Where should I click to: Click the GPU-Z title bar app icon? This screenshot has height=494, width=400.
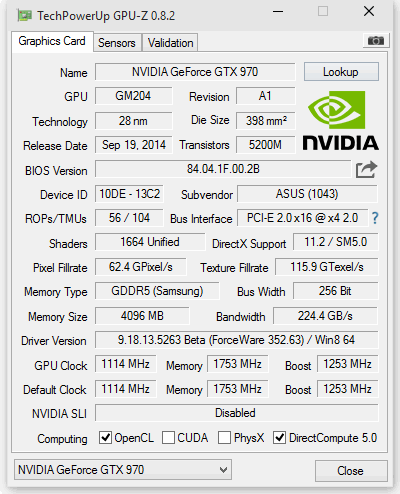point(25,15)
